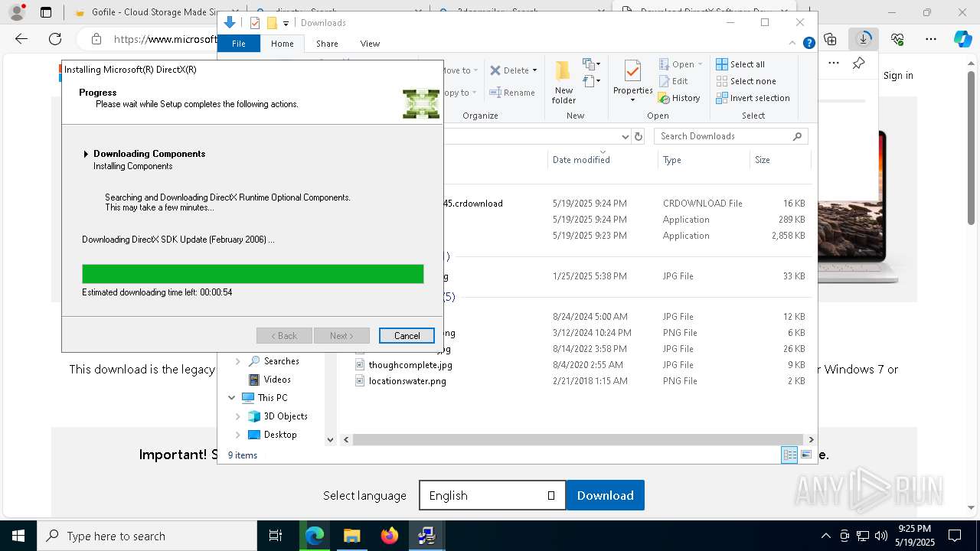Screen dimensions: 980x551
Task: Reload the page in Edge
Action: point(55,39)
